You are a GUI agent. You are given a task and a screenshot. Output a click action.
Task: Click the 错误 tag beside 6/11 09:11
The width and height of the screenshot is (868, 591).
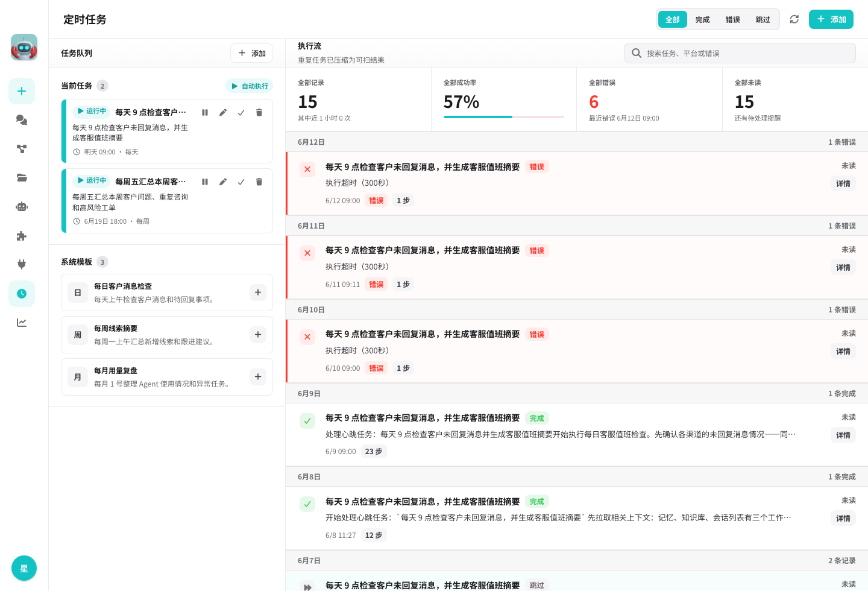376,285
